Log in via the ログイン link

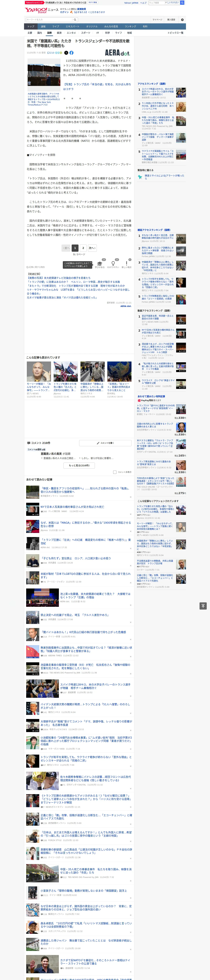coord(64,12)
